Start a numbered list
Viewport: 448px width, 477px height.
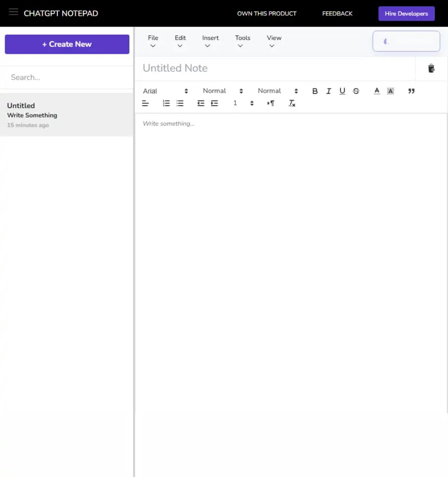coord(166,103)
